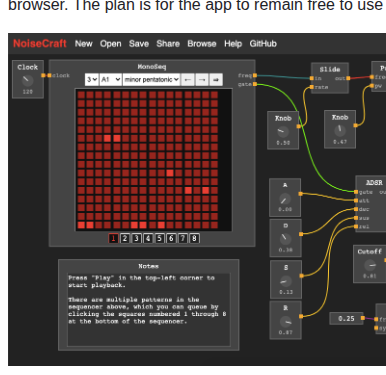Click the ADSR att input port
The image size is (386, 375).
356,201
